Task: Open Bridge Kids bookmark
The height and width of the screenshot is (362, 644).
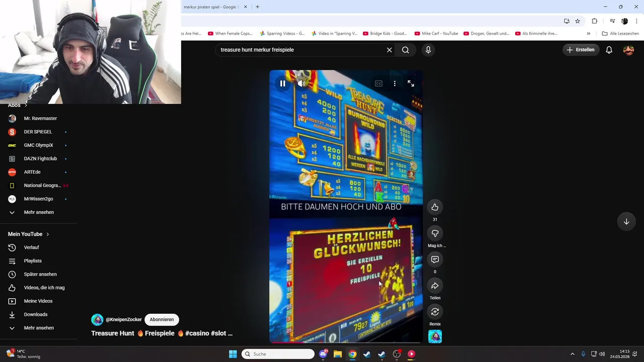Action: (x=385, y=34)
